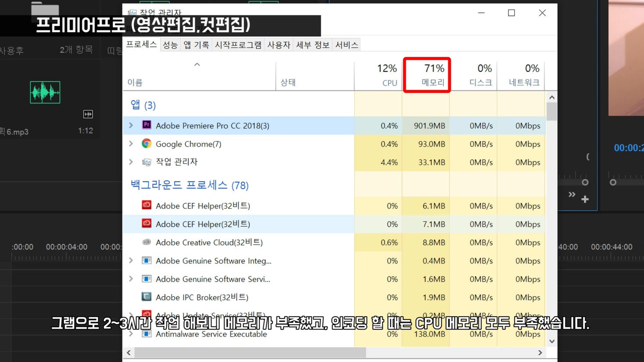Click the Adobe Creative Cloud icon
Viewport: 644px width, 362px height.
(146, 242)
